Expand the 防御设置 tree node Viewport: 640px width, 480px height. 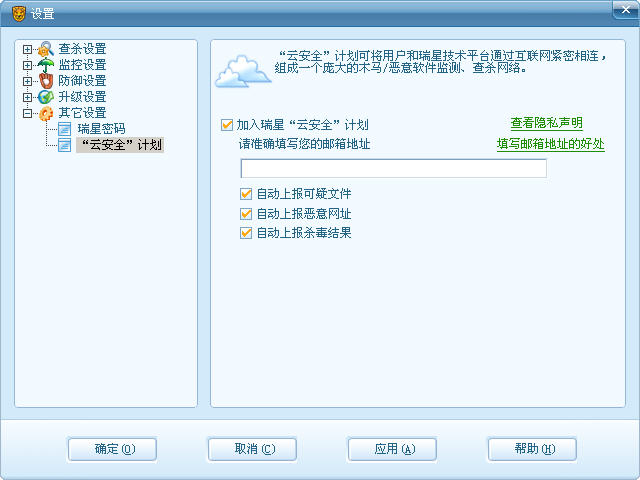click(27, 81)
